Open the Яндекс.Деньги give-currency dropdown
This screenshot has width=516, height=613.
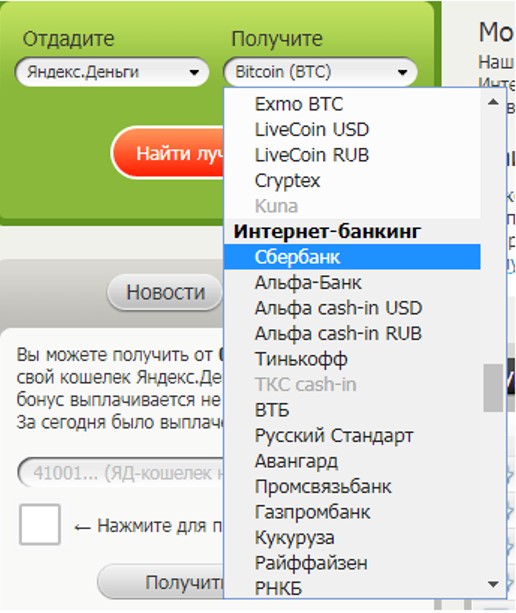(112, 72)
